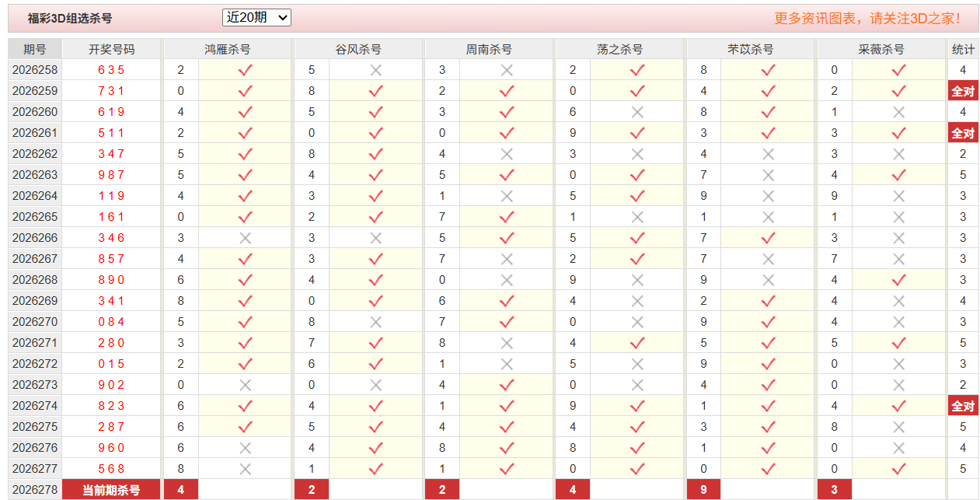This screenshot has width=980, height=500.
Task: Select the 开奖号码 column header
Action: click(x=112, y=49)
